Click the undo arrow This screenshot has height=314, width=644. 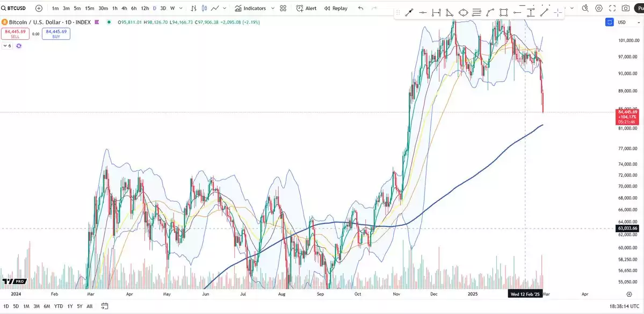point(360,8)
